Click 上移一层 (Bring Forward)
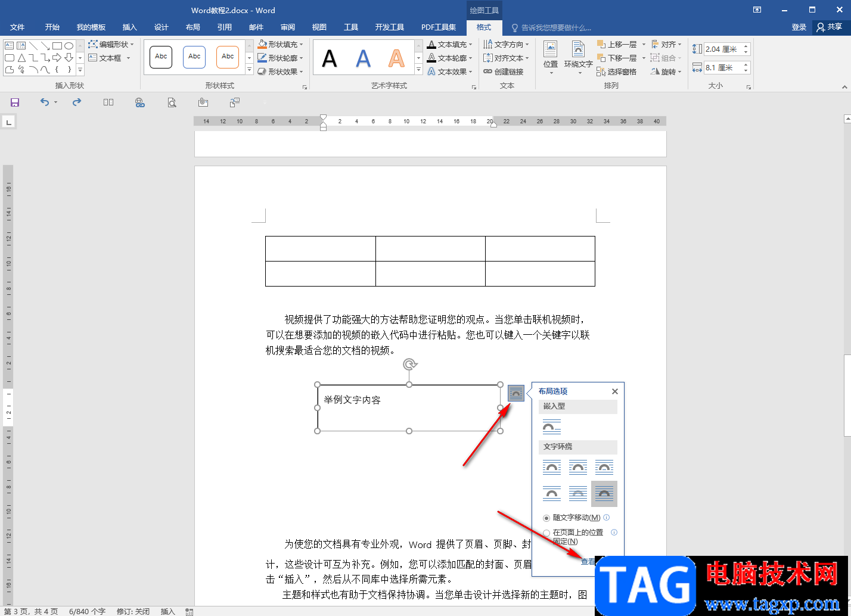851x616 pixels. pos(617,45)
